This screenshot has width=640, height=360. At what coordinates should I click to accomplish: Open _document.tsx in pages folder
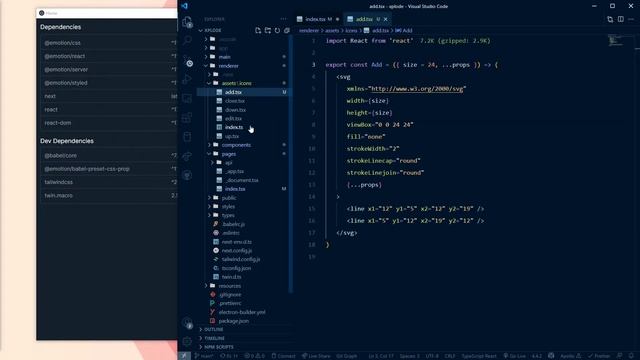tap(242, 180)
